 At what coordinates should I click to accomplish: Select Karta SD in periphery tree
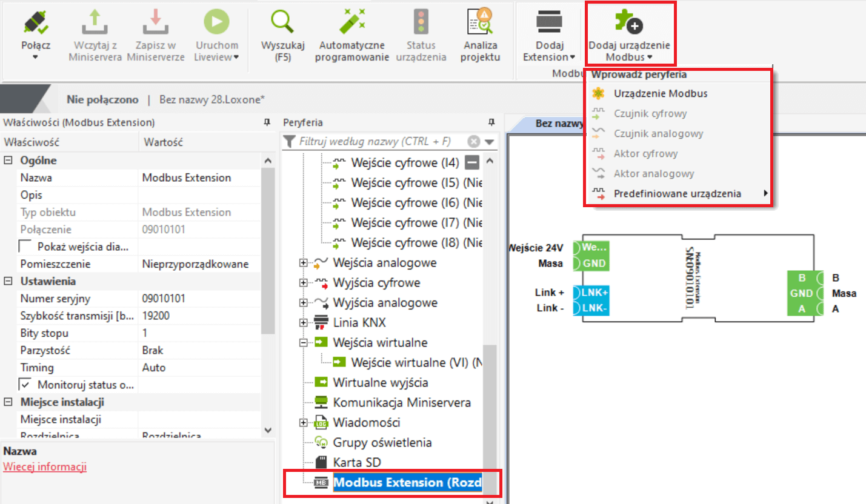[357, 462]
